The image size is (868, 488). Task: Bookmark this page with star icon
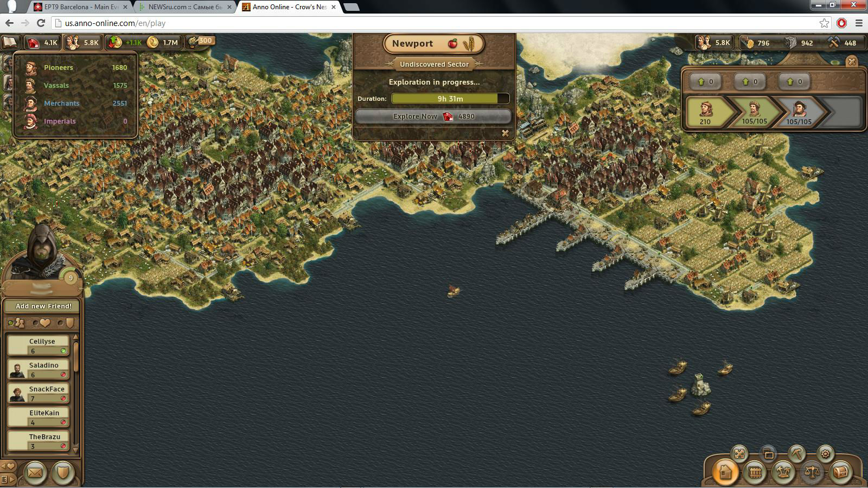(x=825, y=23)
